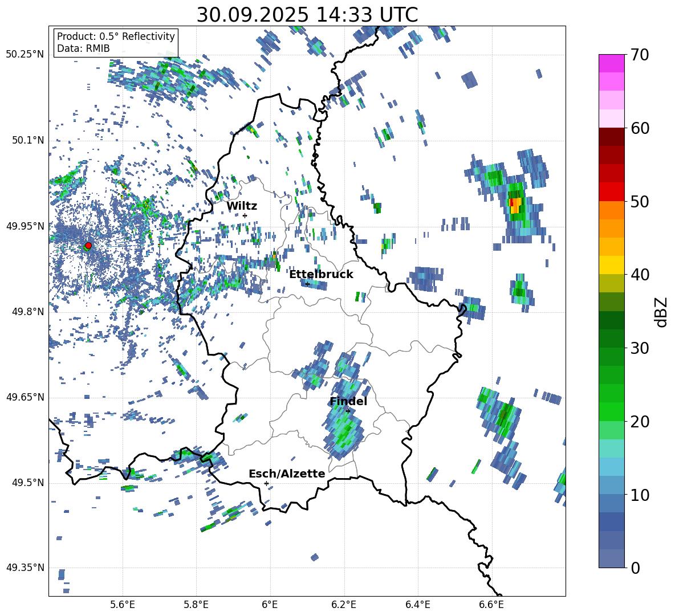The image size is (675, 616).
Task: Click the orange-red storm core in the northeast
Action: pyautogui.click(x=515, y=205)
